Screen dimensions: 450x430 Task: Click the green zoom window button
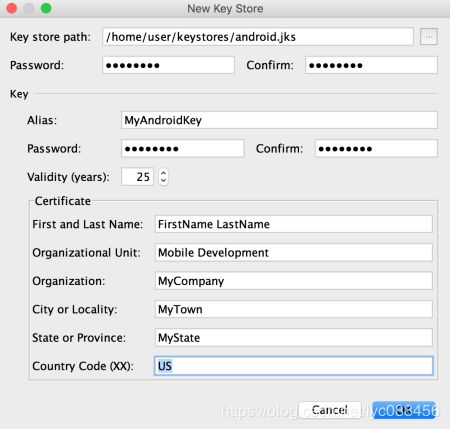(46, 8)
